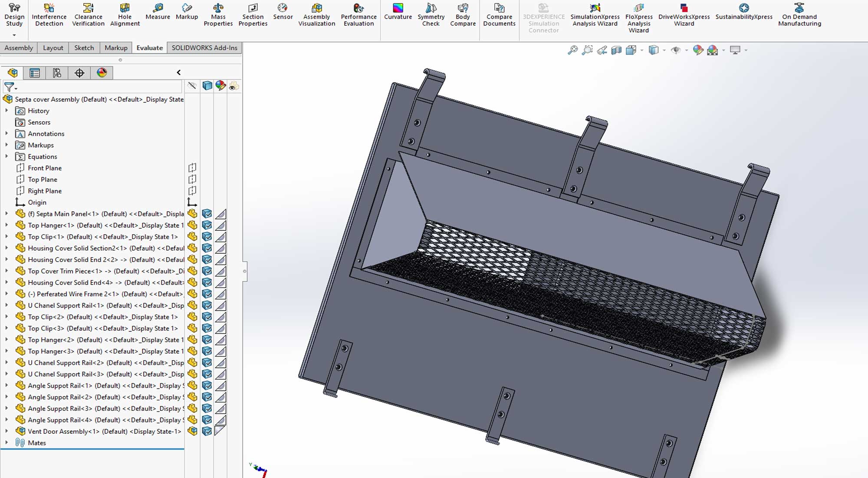Click the panel splitter handle
The width and height of the screenshot is (868, 478).
tap(245, 272)
